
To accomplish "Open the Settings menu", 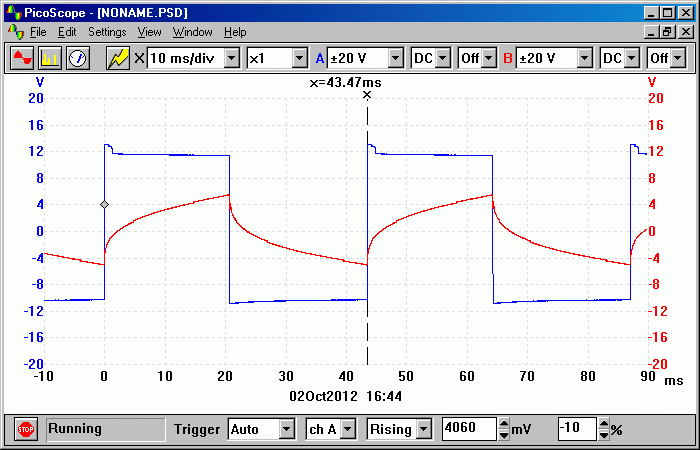I will pyautogui.click(x=107, y=32).
